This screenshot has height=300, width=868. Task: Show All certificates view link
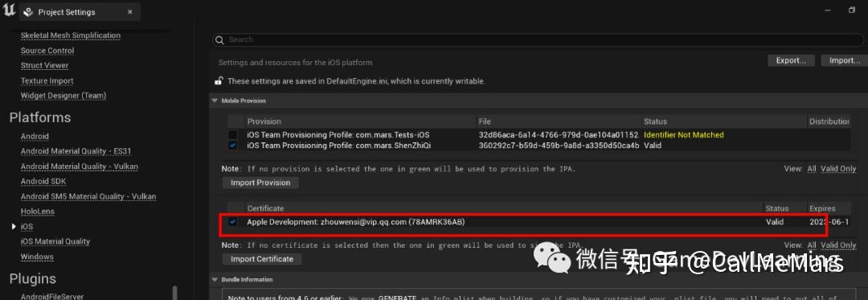(812, 245)
